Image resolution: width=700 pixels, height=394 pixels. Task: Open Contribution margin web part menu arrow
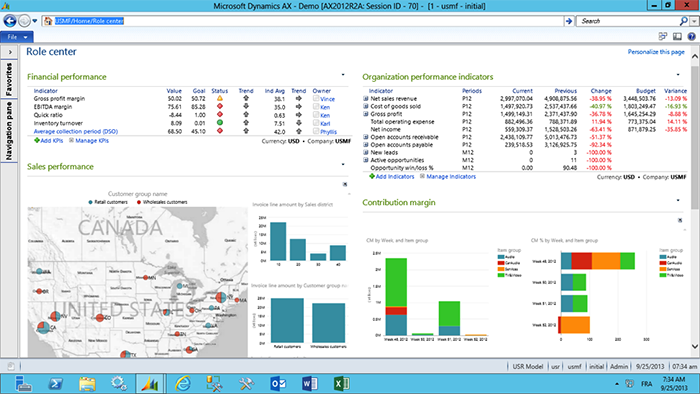point(678,200)
